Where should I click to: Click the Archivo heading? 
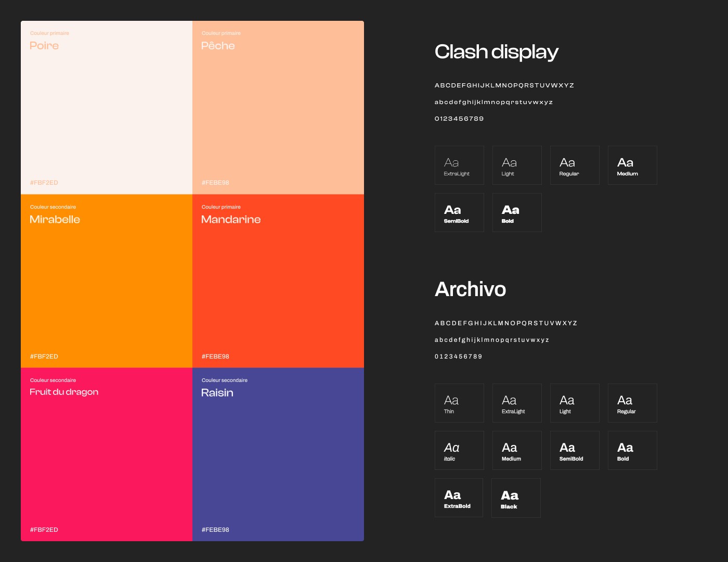pyautogui.click(x=470, y=289)
